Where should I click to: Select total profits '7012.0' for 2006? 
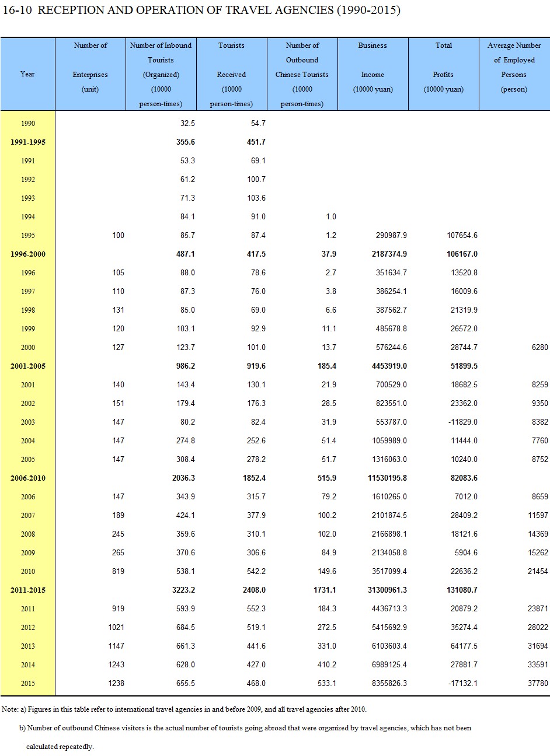pos(467,497)
